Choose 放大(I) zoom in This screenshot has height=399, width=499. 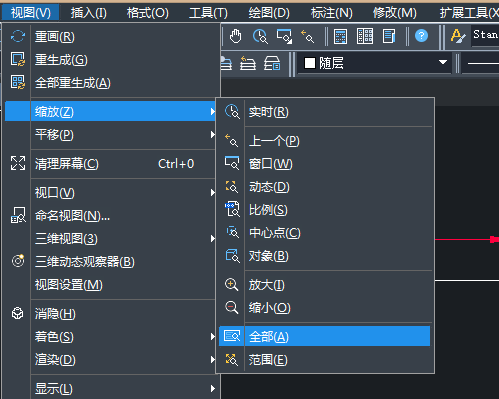324,285
